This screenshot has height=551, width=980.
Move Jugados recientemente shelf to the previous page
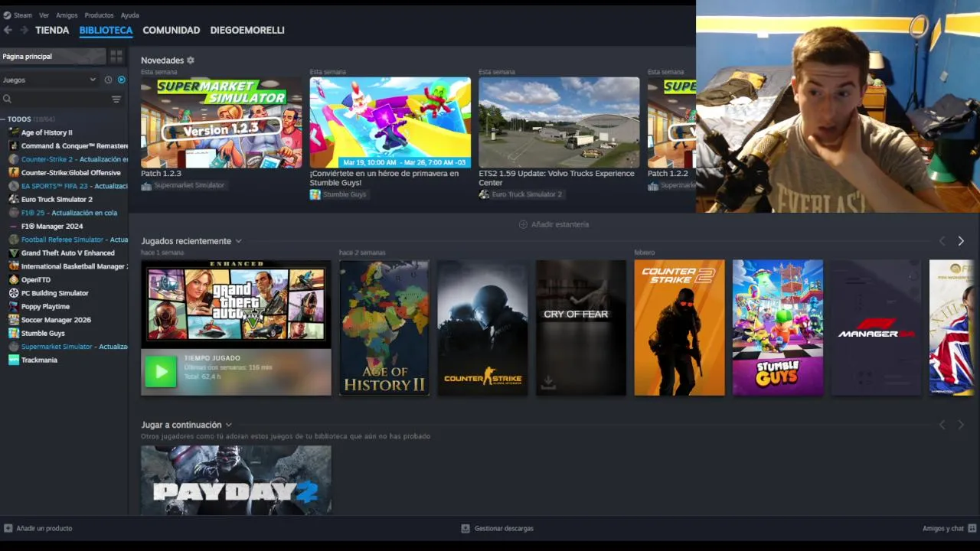pos(942,241)
